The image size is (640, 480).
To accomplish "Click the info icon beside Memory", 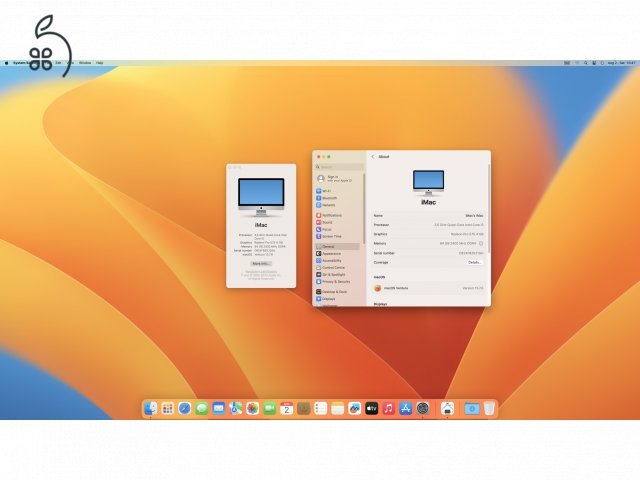I will click(x=481, y=244).
